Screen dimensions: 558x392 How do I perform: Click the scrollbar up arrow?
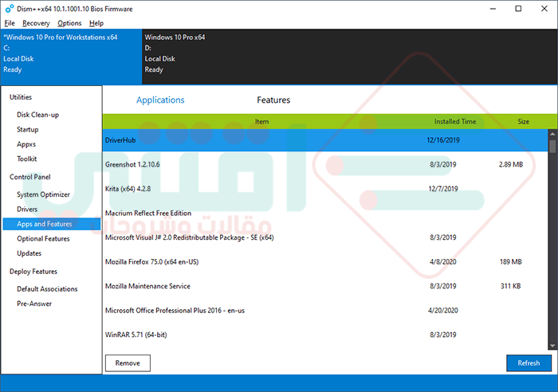pyautogui.click(x=552, y=134)
